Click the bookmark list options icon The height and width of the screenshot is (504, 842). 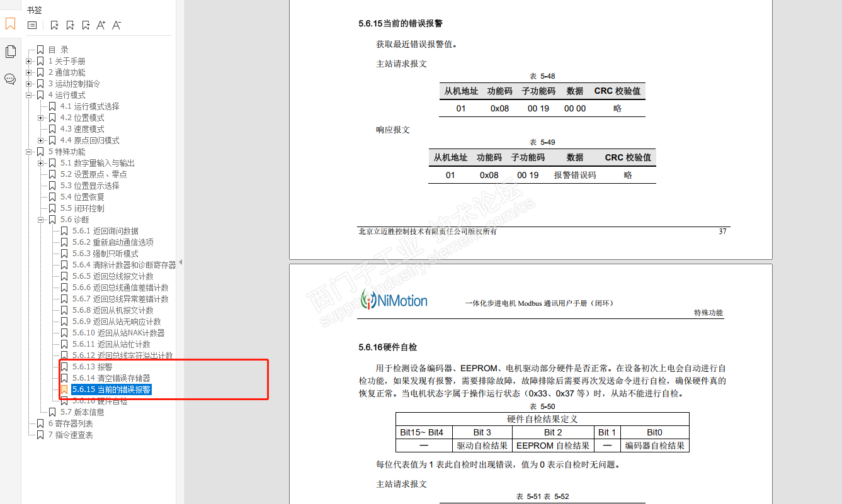32,25
